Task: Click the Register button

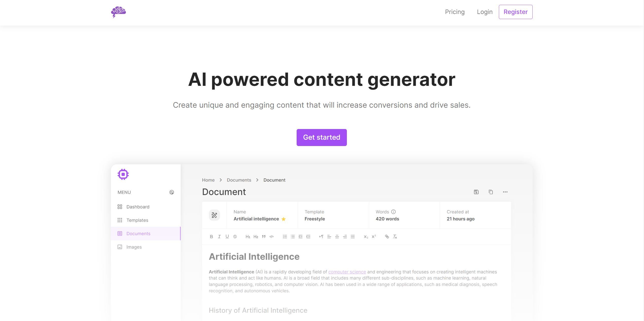Action: point(515,11)
